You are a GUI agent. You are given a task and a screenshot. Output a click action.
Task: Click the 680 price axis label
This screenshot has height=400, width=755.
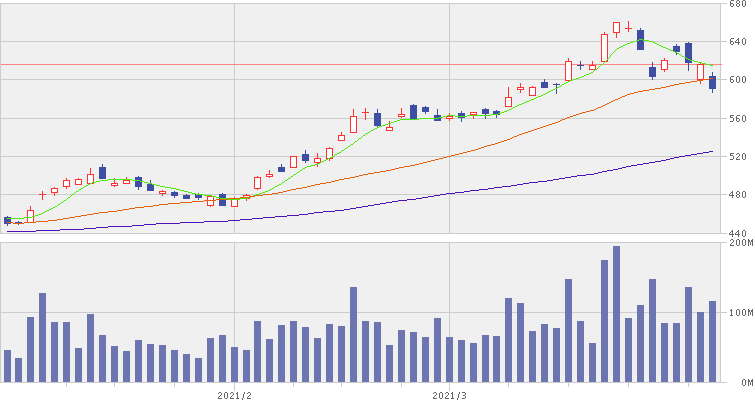pos(739,4)
